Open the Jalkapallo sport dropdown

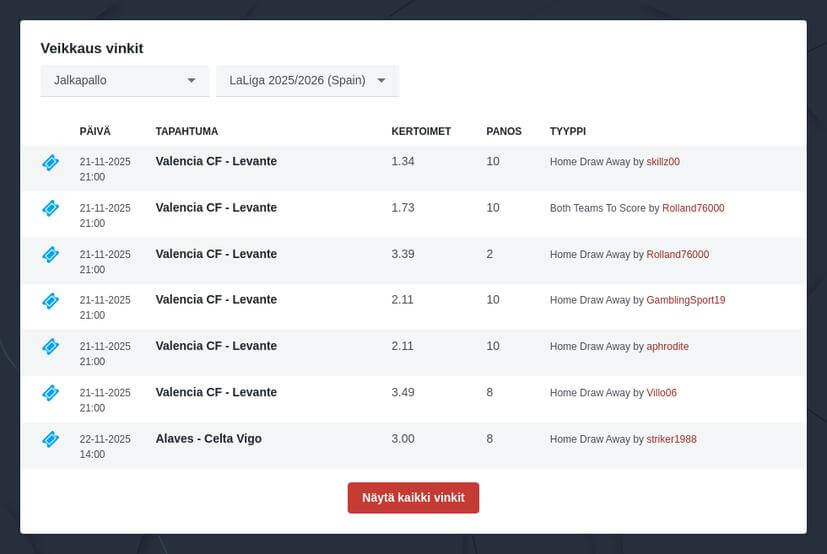[x=124, y=80]
